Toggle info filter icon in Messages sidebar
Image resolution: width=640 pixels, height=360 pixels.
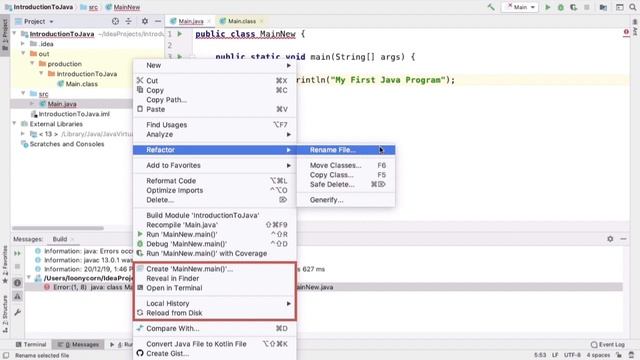tap(18, 282)
